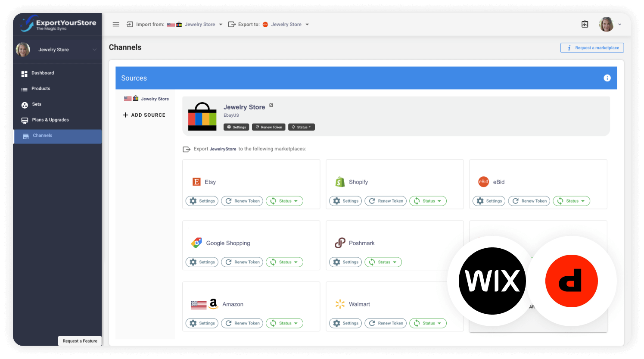This screenshot has width=644, height=359.
Task: Click the US flag by Amazon
Action: pos(199,305)
